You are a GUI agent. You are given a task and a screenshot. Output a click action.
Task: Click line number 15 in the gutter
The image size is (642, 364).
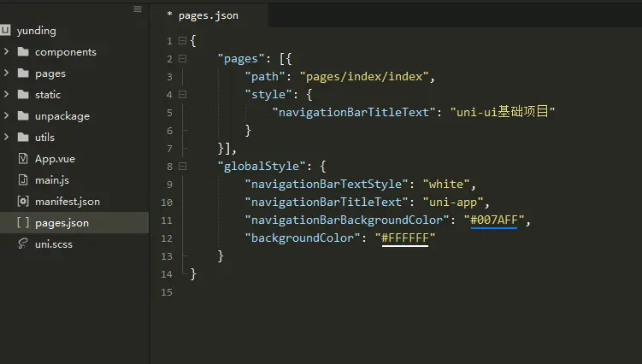167,292
